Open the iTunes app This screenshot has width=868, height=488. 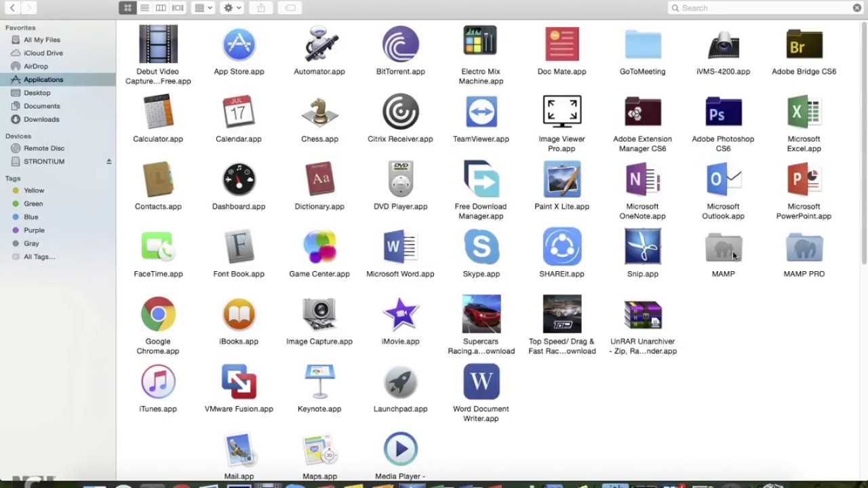click(158, 382)
